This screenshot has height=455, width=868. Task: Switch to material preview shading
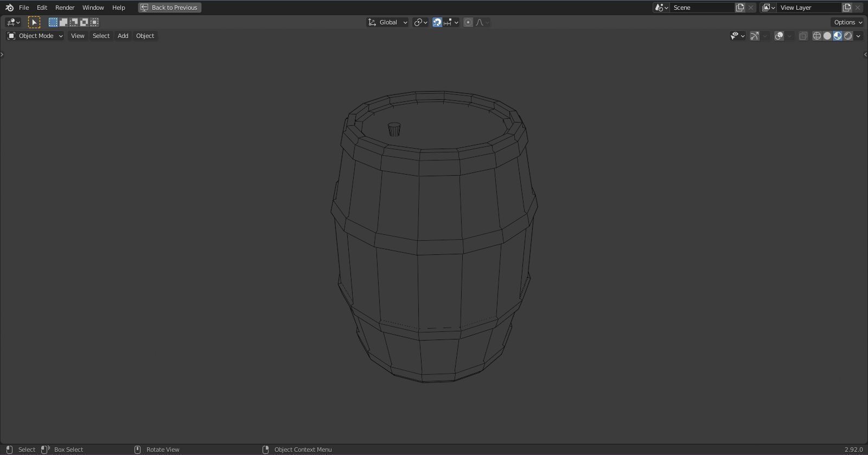tap(838, 36)
